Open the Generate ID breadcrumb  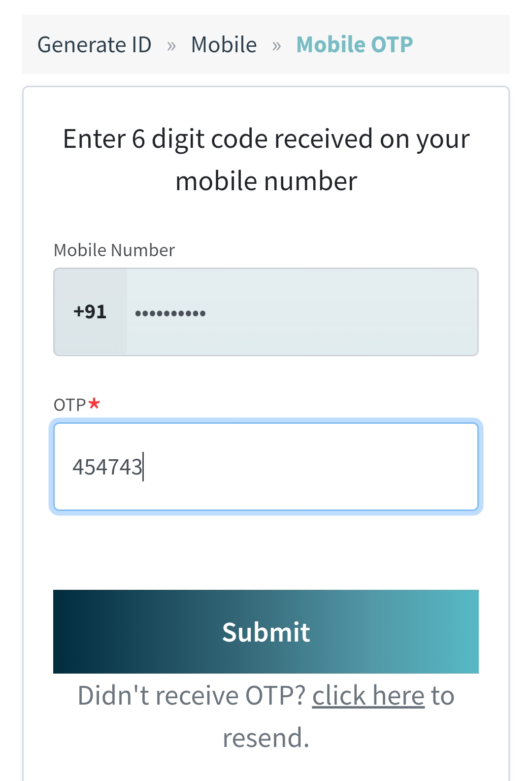[x=95, y=45]
